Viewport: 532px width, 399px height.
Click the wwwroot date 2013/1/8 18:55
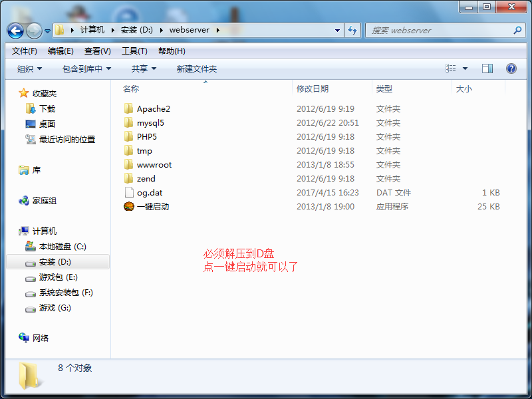point(325,165)
